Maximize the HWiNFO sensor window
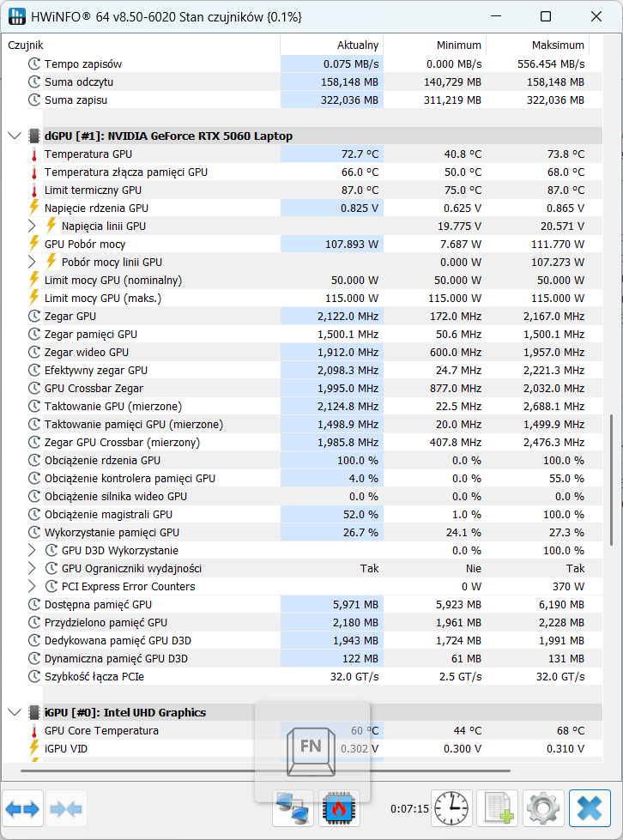623x840 pixels. [x=545, y=16]
